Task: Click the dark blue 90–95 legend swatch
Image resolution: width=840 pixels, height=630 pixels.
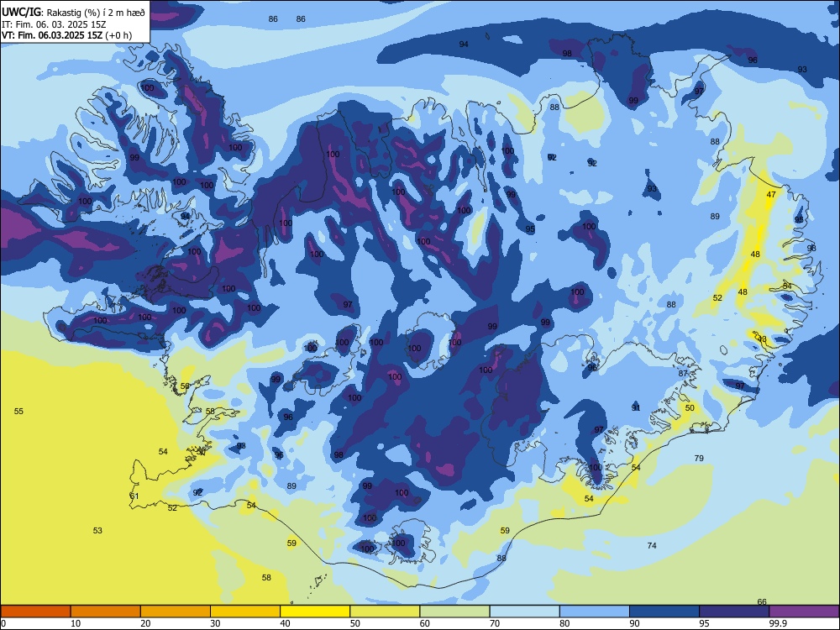Action: click(664, 612)
